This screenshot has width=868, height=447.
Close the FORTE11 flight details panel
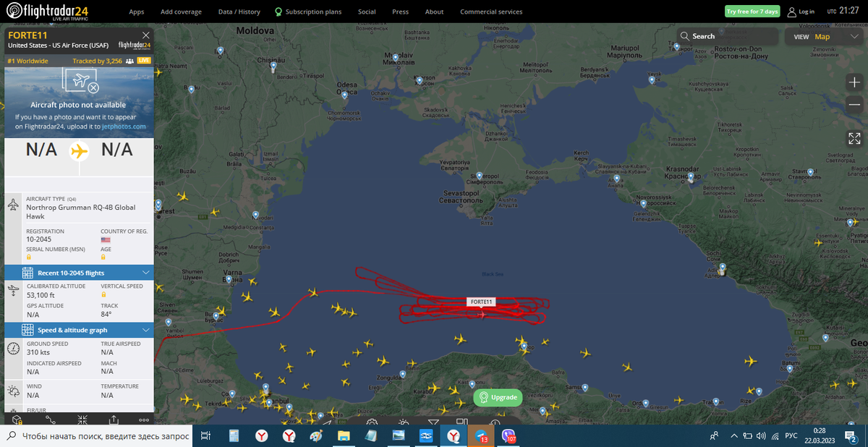(146, 35)
